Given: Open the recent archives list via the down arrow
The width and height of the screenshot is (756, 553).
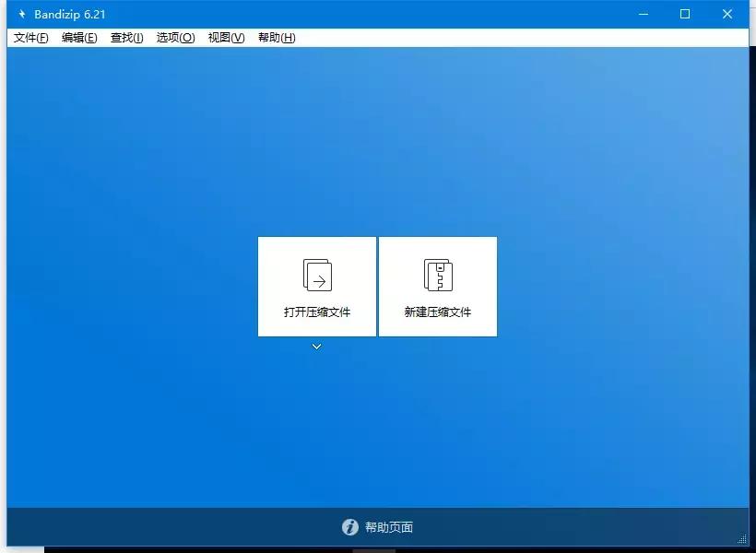Looking at the screenshot, I should coord(316,346).
